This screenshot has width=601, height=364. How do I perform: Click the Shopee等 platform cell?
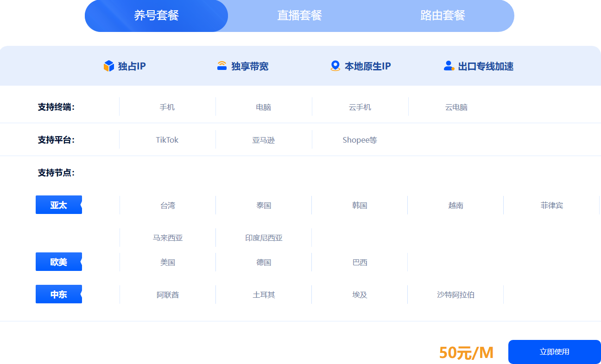[x=360, y=140]
